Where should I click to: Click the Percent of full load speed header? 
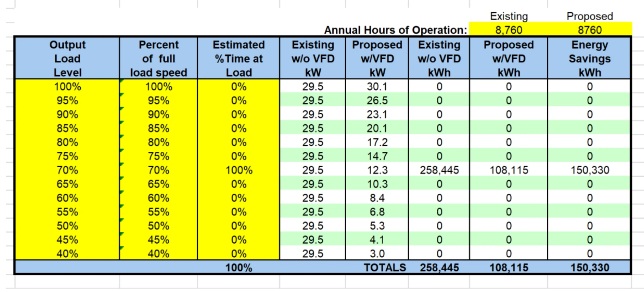click(158, 58)
